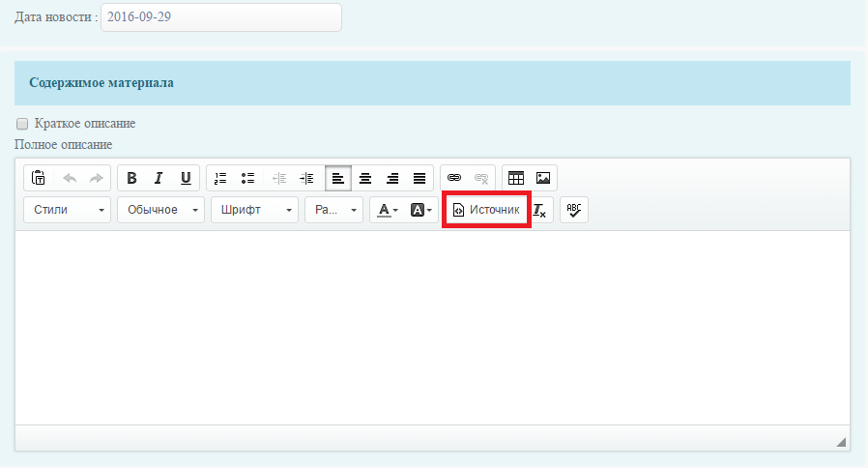Apply italic text formatting
The image size is (868, 468).
click(x=159, y=178)
